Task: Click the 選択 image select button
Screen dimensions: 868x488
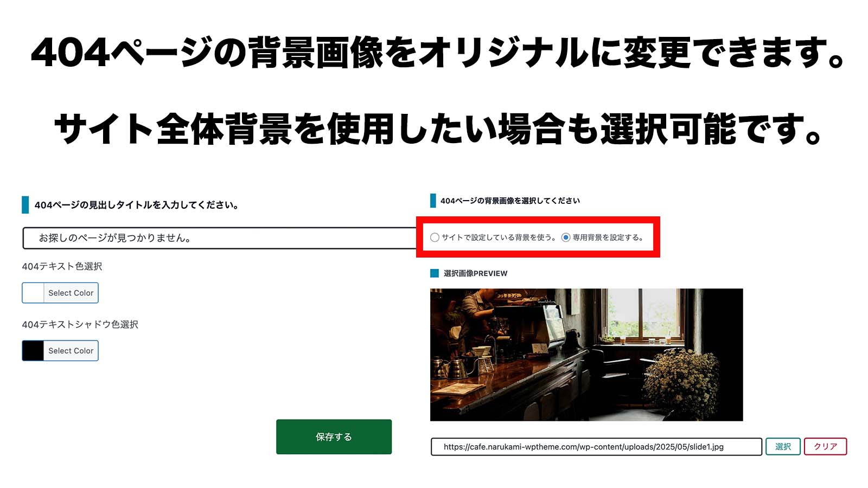Action: click(783, 447)
